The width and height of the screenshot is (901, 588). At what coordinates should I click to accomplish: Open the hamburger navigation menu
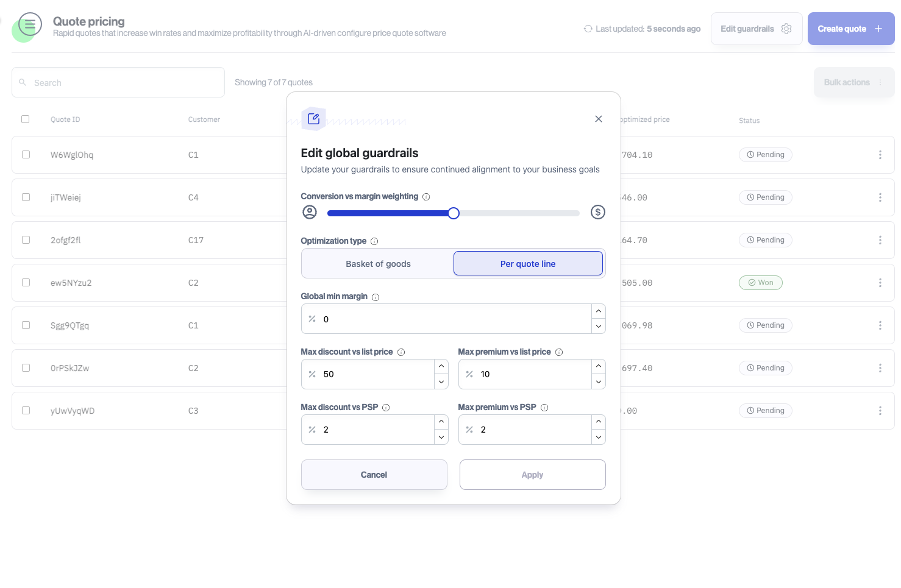tap(30, 25)
